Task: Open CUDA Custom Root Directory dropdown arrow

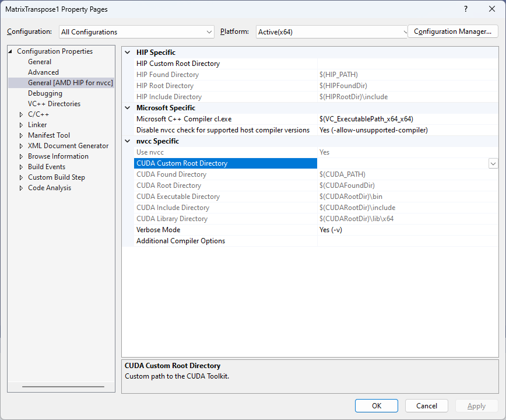Action: pos(493,164)
